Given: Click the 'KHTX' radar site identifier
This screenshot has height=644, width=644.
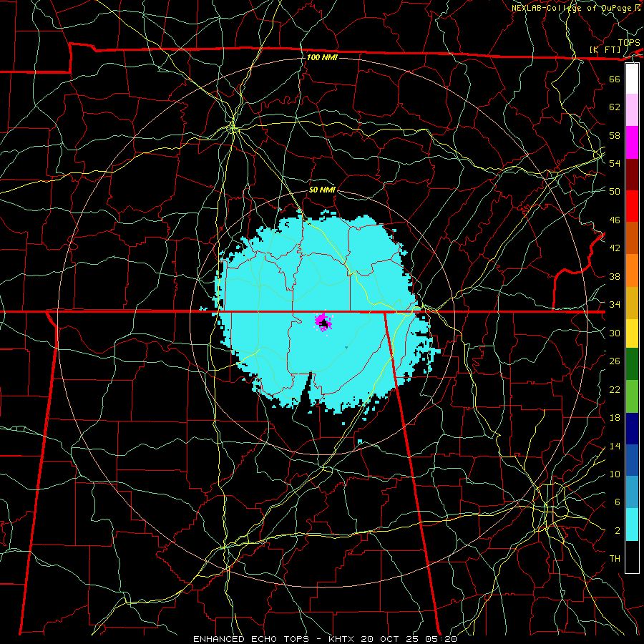Looking at the screenshot, I should pyautogui.click(x=342, y=639).
